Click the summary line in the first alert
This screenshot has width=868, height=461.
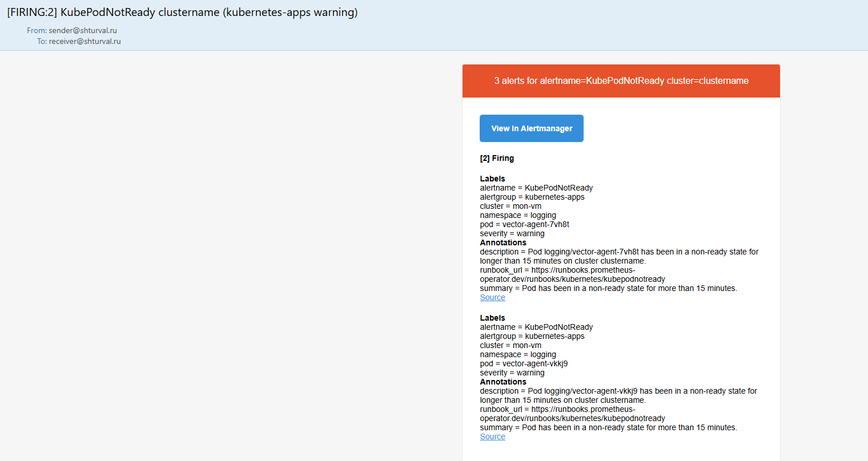click(608, 288)
